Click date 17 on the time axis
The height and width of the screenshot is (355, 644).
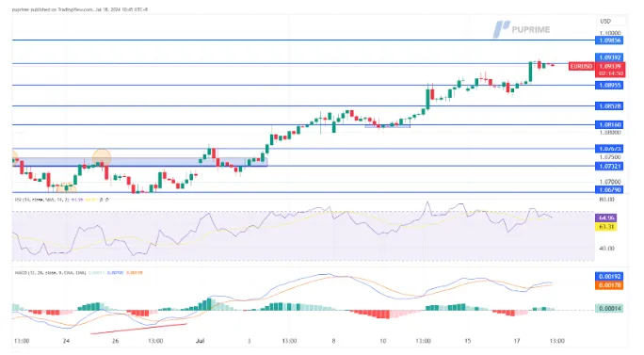517,341
